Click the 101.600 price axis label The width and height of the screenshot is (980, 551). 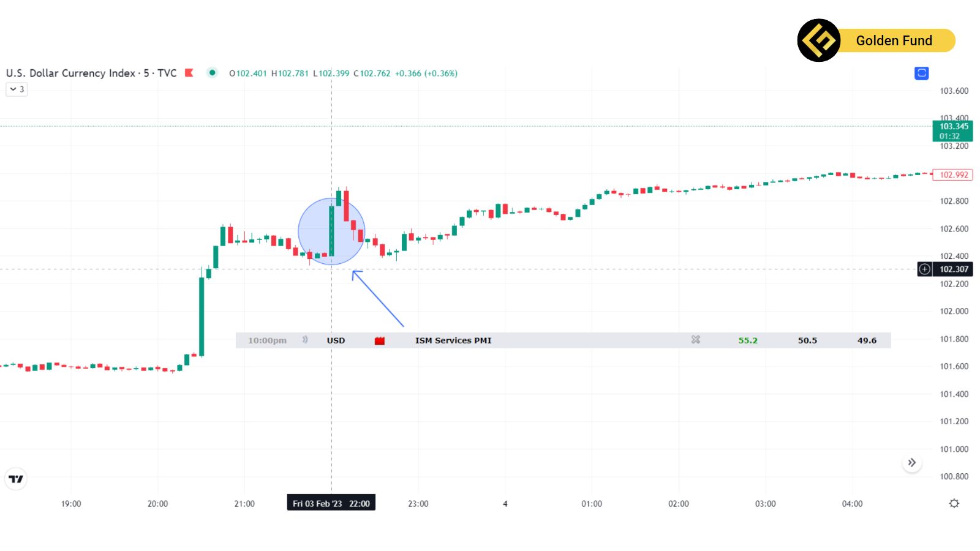tap(954, 367)
